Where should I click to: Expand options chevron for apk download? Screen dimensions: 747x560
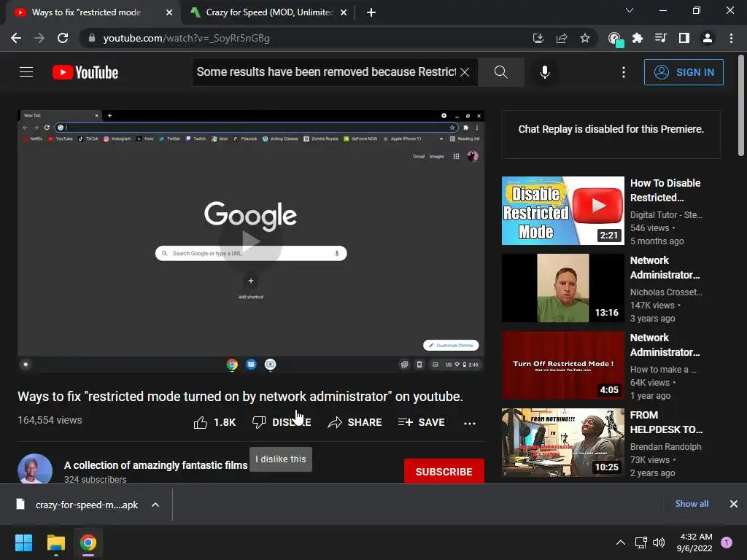coord(155,505)
